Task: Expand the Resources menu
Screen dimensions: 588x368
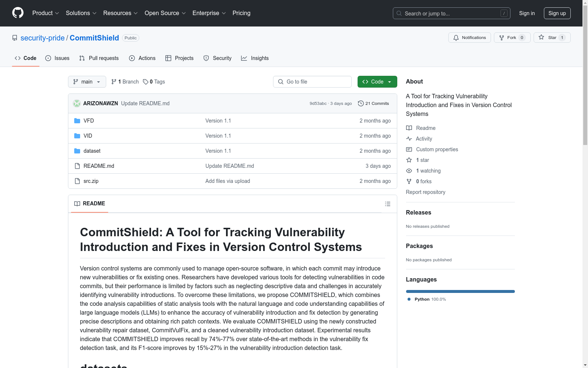Action: (x=120, y=13)
